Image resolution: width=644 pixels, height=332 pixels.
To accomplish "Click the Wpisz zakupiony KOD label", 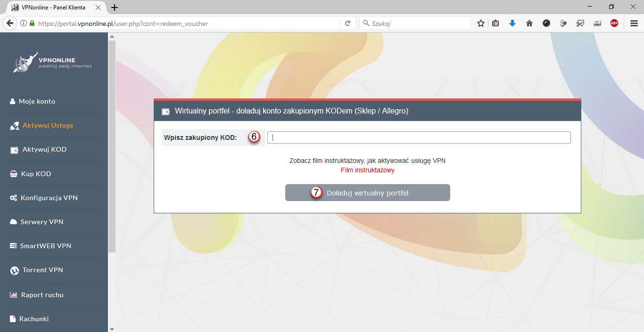I will (200, 138).
